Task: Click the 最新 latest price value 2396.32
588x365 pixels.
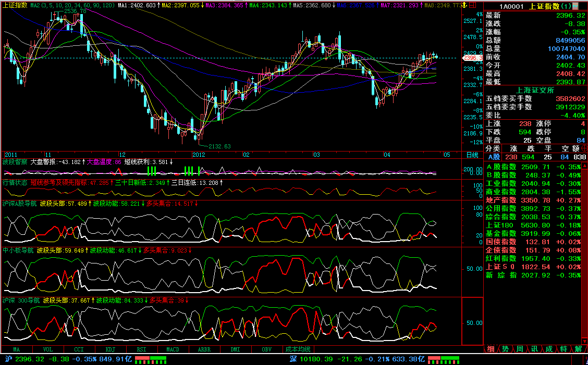Action: [570, 16]
